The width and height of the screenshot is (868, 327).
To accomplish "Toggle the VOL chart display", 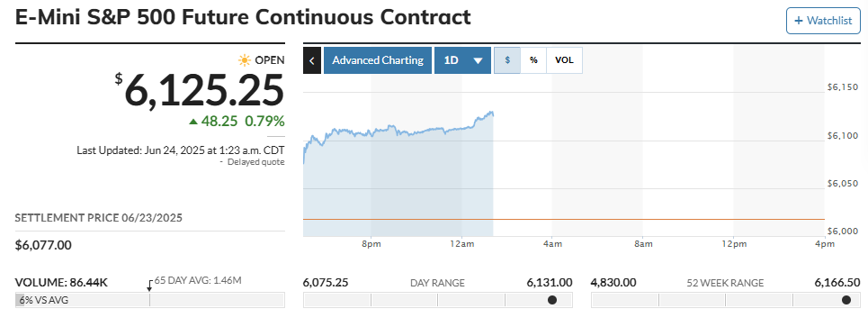I will 564,60.
